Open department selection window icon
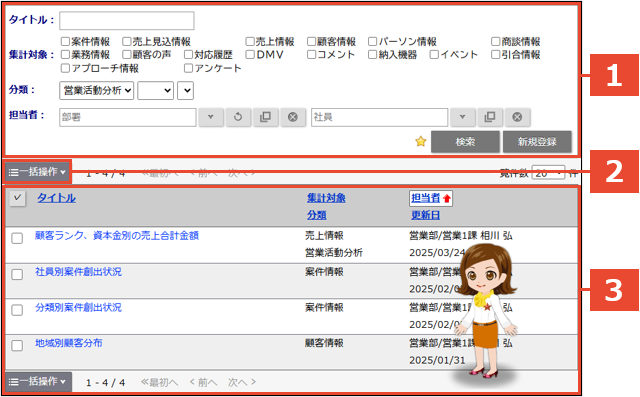Image resolution: width=640 pixels, height=397 pixels. point(265,117)
